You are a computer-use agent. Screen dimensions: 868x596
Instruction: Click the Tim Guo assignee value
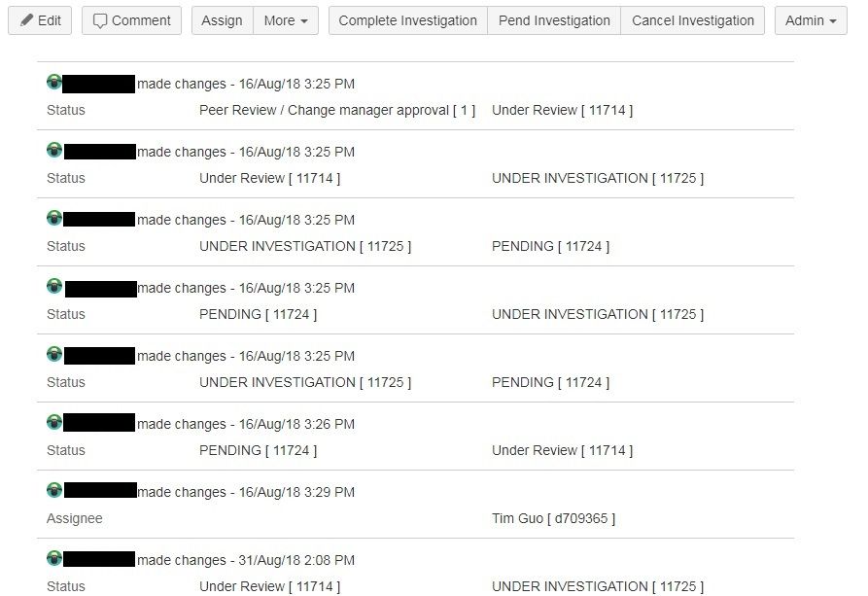point(554,518)
